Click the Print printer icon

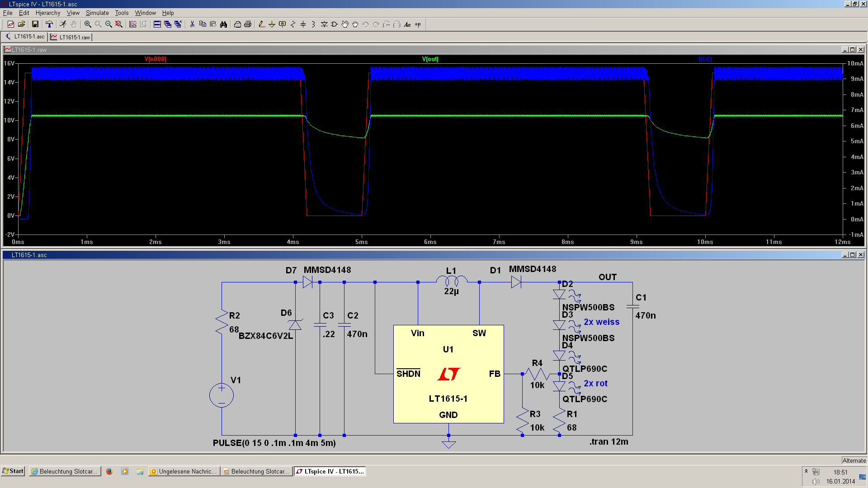click(x=248, y=24)
